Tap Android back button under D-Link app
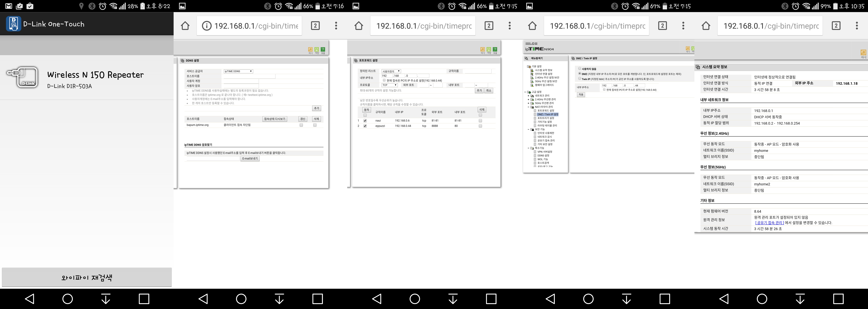Image resolution: width=868 pixels, height=309 pixels. [30, 299]
